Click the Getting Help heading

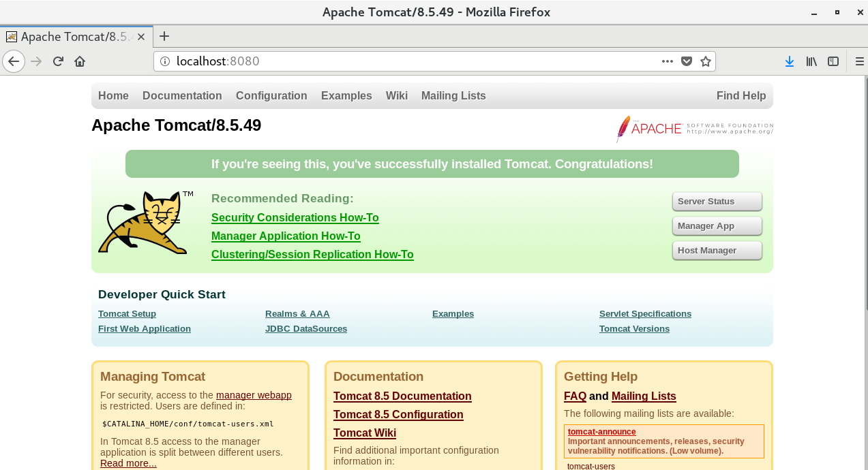click(x=601, y=377)
